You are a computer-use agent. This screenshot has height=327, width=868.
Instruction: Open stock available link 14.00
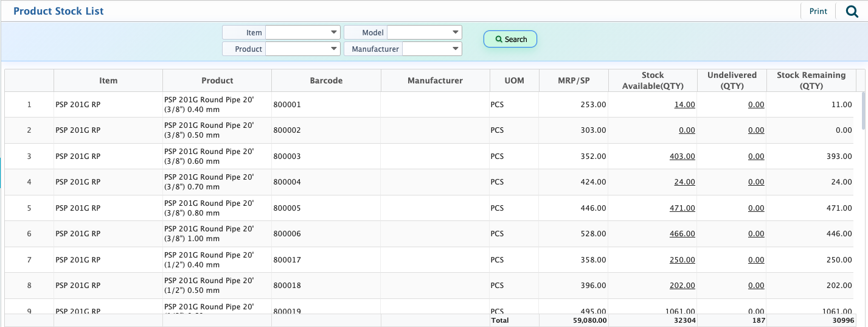tap(684, 105)
